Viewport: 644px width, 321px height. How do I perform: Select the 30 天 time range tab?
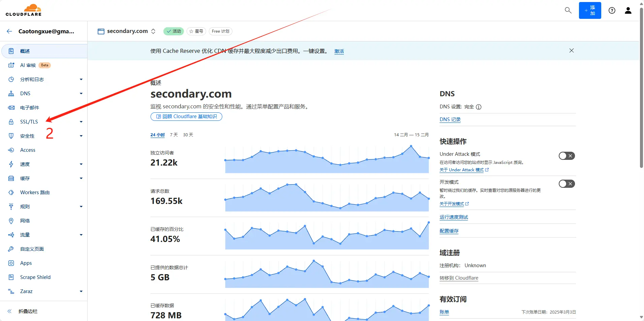[x=188, y=135]
